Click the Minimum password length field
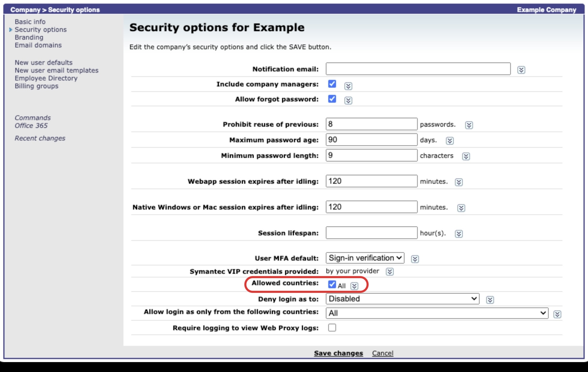Screen dimensions: 588x372 tap(371, 155)
